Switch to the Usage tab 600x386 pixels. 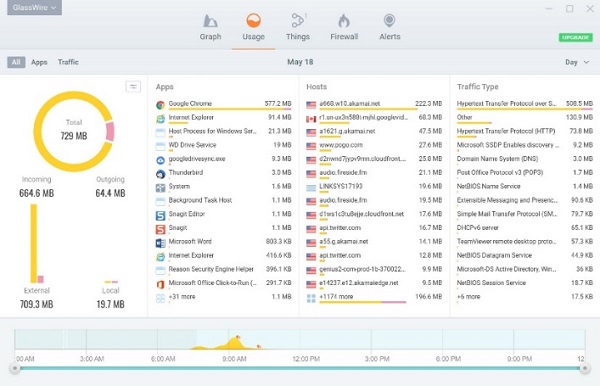253,27
